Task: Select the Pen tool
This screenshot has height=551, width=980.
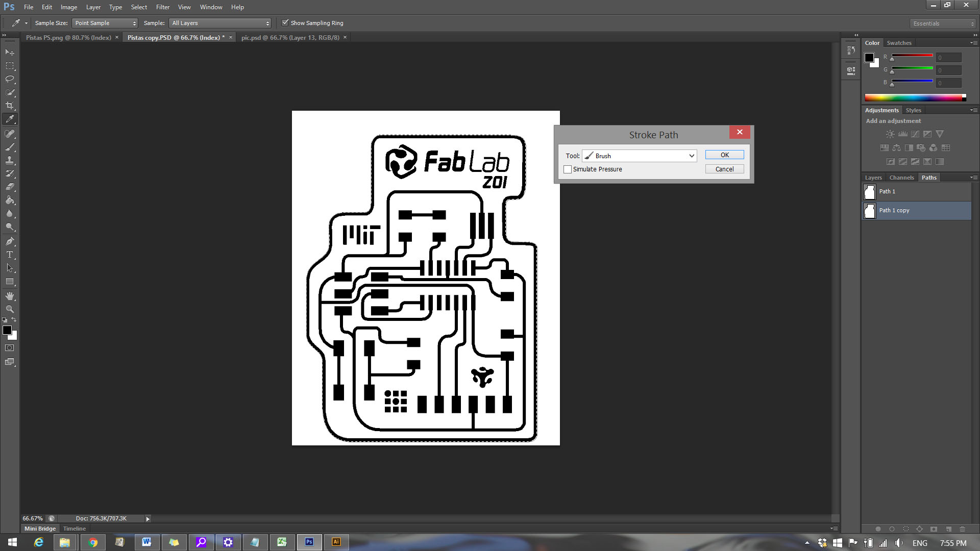Action: (x=10, y=241)
